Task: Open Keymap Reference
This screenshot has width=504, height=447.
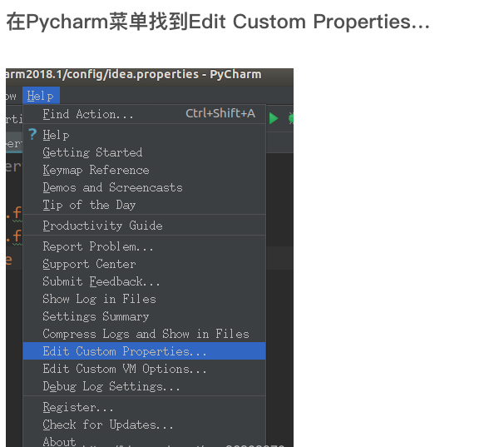Action: tap(145, 170)
